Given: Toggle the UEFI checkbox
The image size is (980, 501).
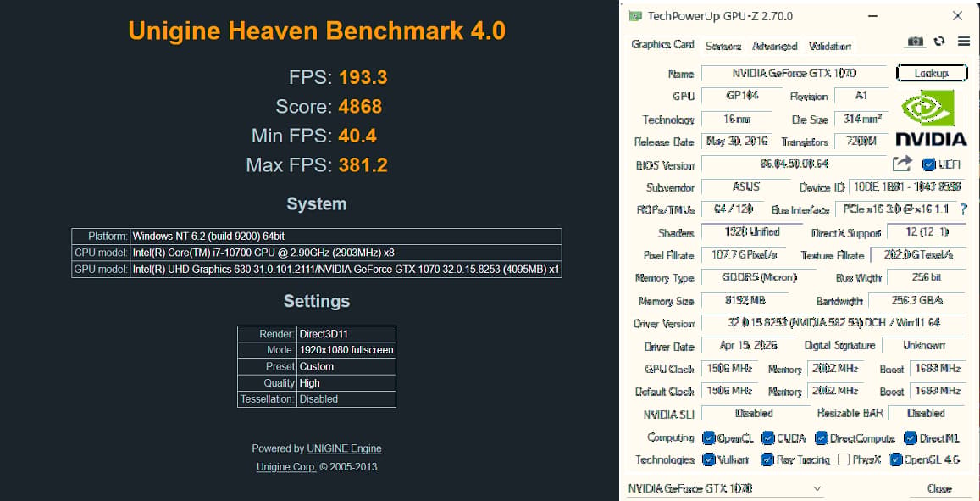Looking at the screenshot, I should pyautogui.click(x=928, y=164).
